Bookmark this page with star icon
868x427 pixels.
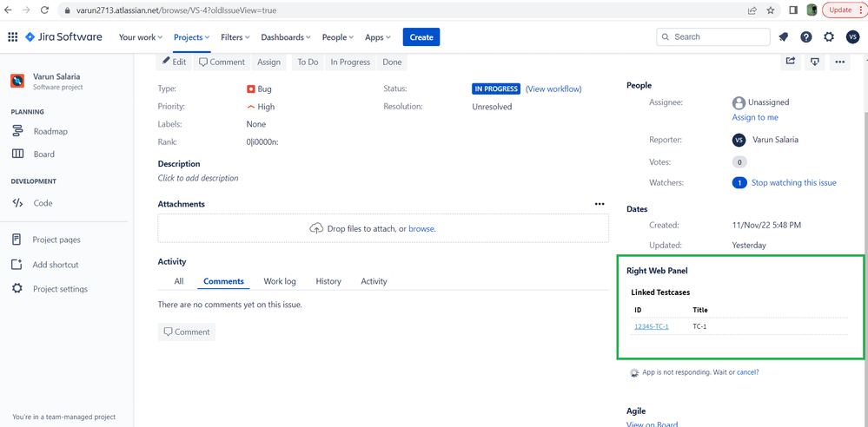coord(770,10)
